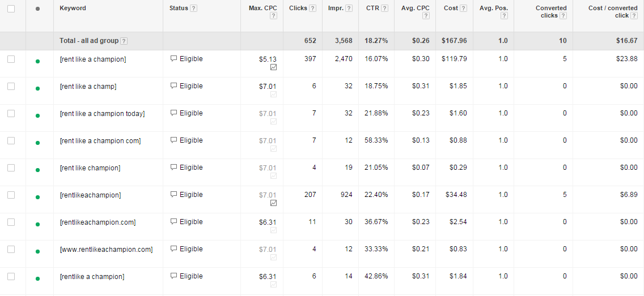The image size is (644, 296).
Task: Sort by Converted clicks column header
Action: [551, 12]
